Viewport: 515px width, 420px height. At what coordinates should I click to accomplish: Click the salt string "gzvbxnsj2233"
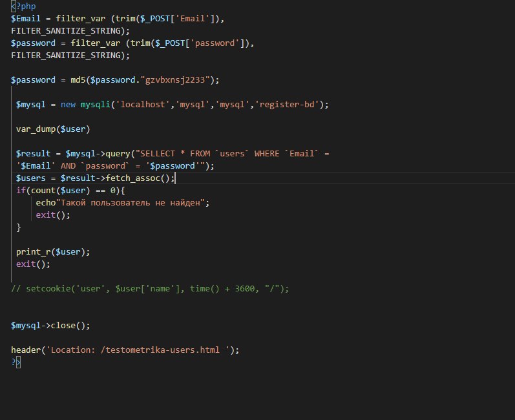pos(174,79)
